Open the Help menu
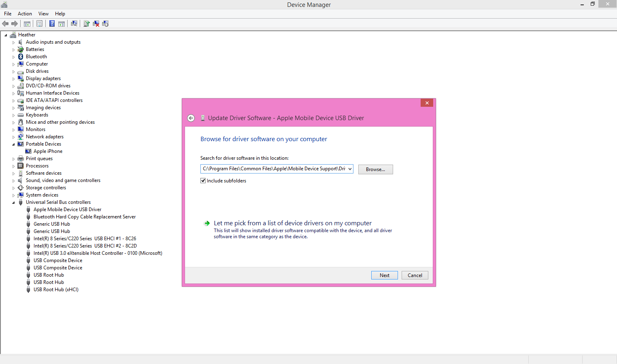Image resolution: width=617 pixels, height=364 pixels. (x=60, y=14)
